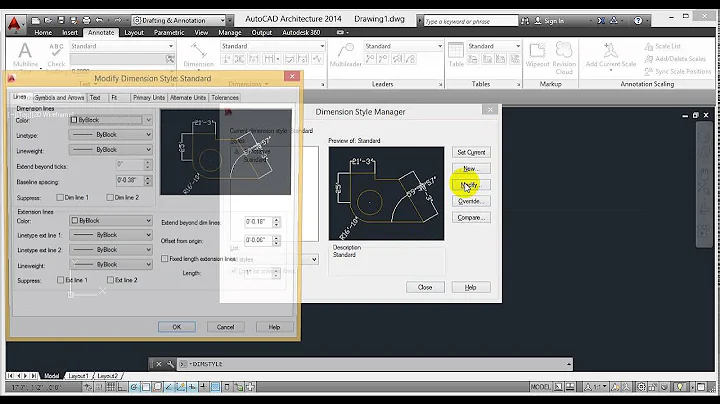Toggle grid display in status bar
The height and width of the screenshot is (404, 720).
point(111,387)
